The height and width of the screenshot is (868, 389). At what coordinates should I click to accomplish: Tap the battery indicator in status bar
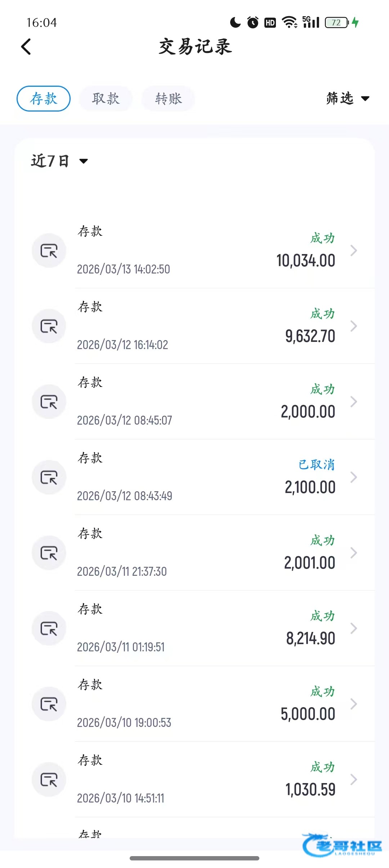click(x=337, y=23)
